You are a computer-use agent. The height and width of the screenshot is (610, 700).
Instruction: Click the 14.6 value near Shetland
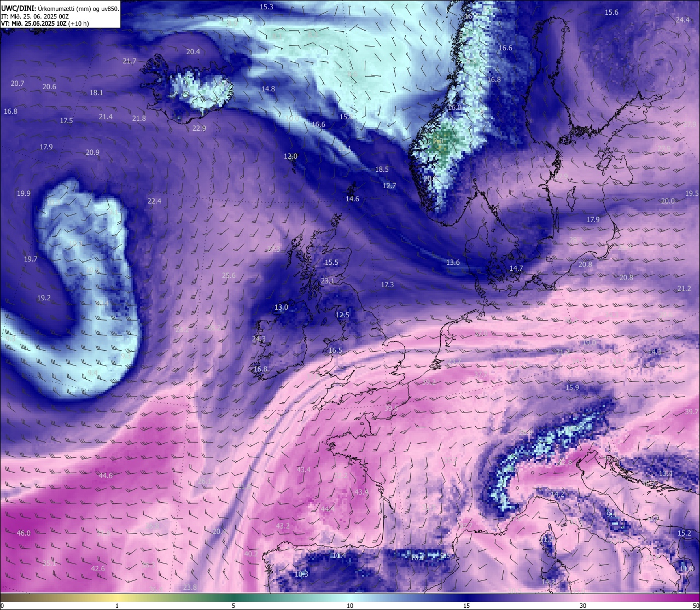[352, 199]
